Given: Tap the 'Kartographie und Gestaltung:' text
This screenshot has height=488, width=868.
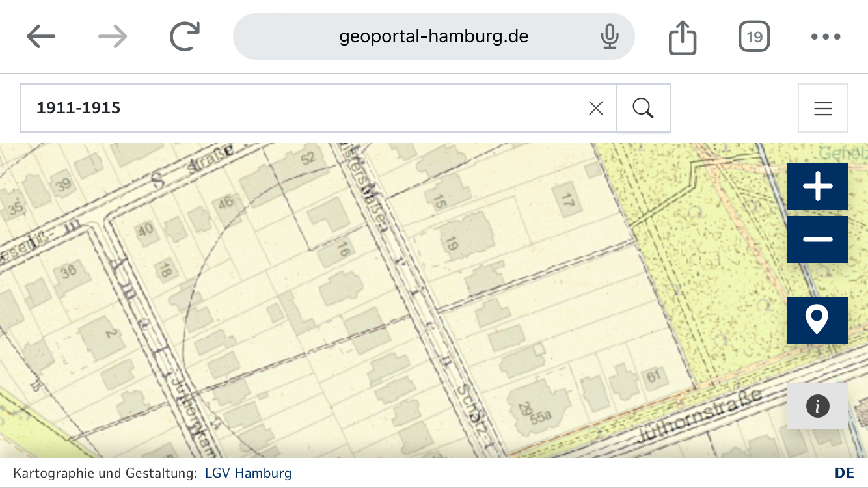Looking at the screenshot, I should coord(105,473).
